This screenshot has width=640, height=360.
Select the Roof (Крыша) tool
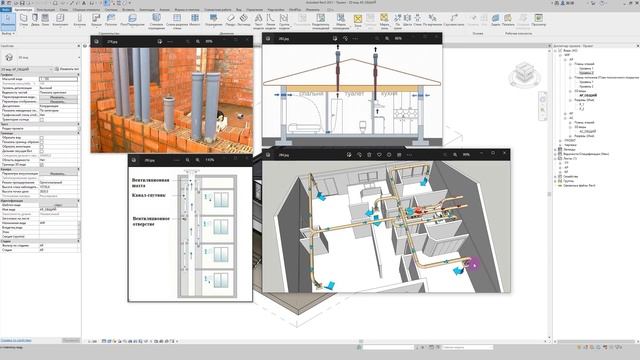(x=96, y=20)
